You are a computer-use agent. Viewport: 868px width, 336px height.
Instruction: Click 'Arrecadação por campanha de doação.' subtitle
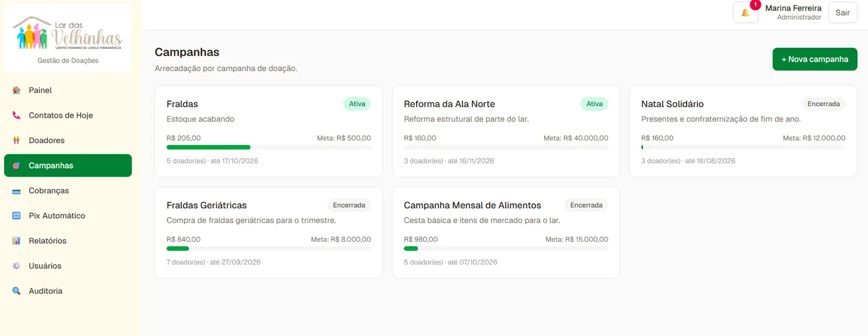pyautogui.click(x=226, y=68)
